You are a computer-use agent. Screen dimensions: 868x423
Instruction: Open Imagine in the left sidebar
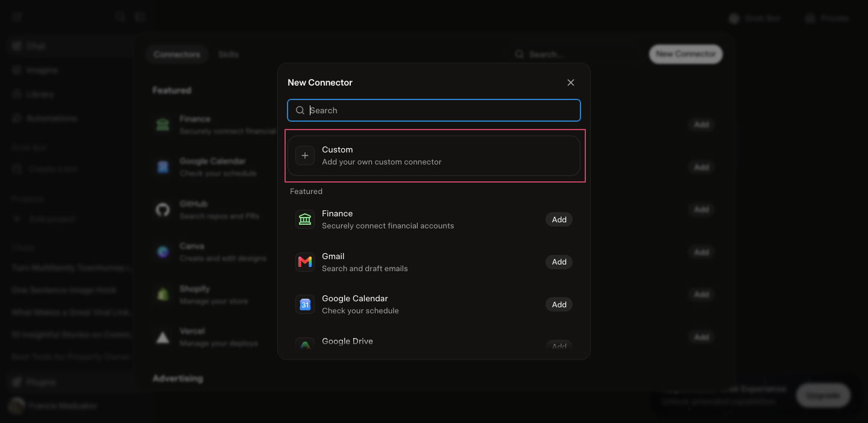tap(70, 70)
